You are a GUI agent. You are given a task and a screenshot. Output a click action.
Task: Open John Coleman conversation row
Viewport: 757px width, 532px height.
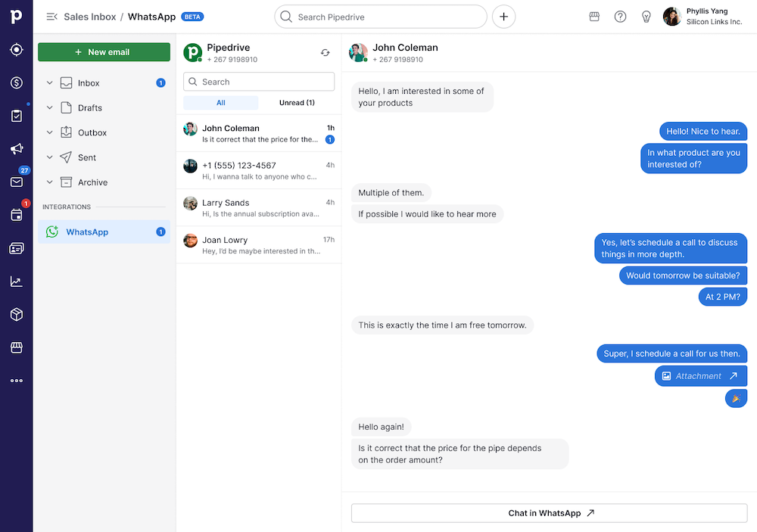[259, 133]
